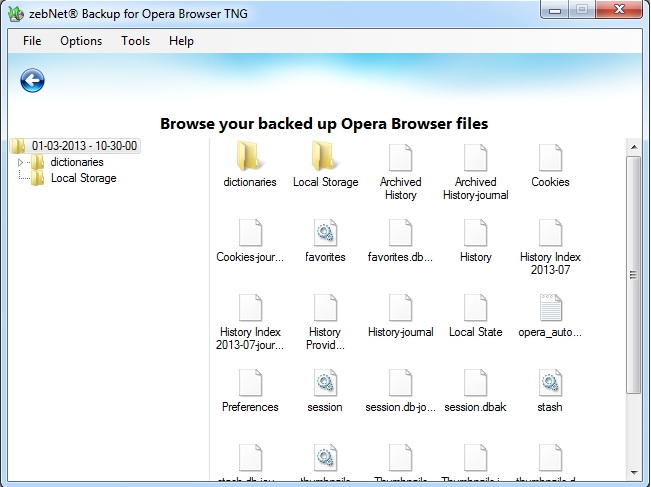Close the zebNet Backup window
This screenshot has height=487, width=651.
[619, 10]
